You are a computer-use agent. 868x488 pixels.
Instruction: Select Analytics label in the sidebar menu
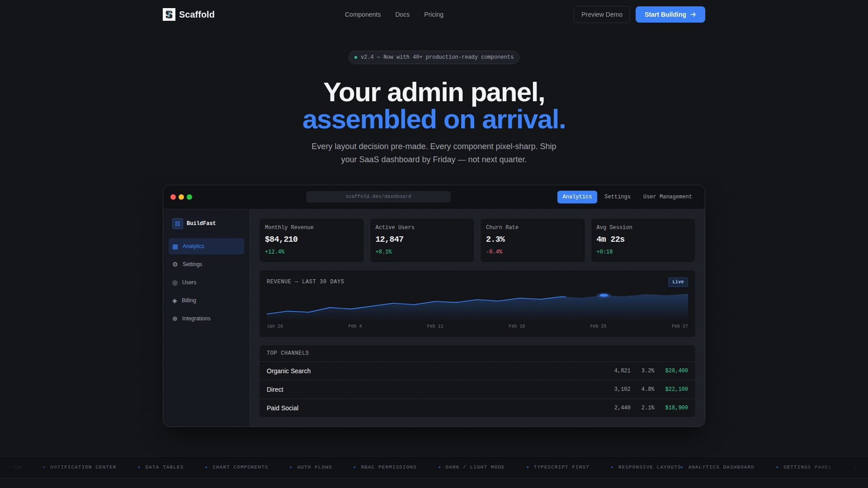pos(193,246)
